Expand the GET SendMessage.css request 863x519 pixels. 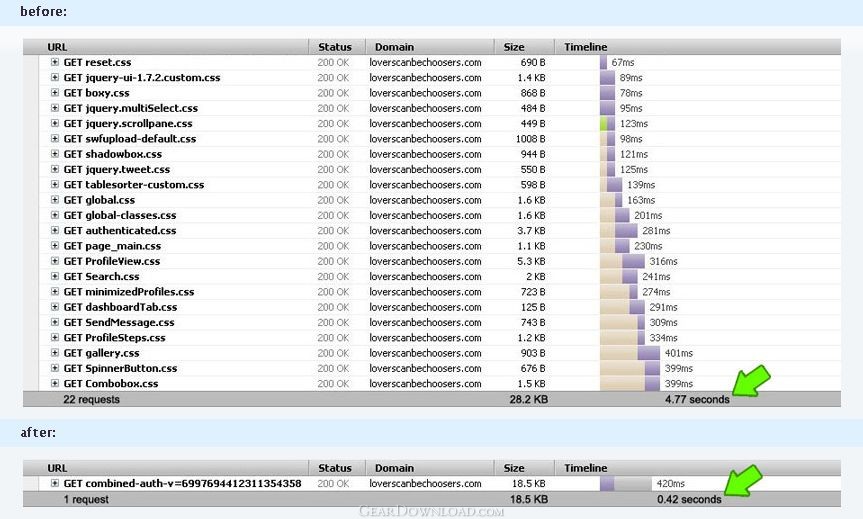point(54,323)
